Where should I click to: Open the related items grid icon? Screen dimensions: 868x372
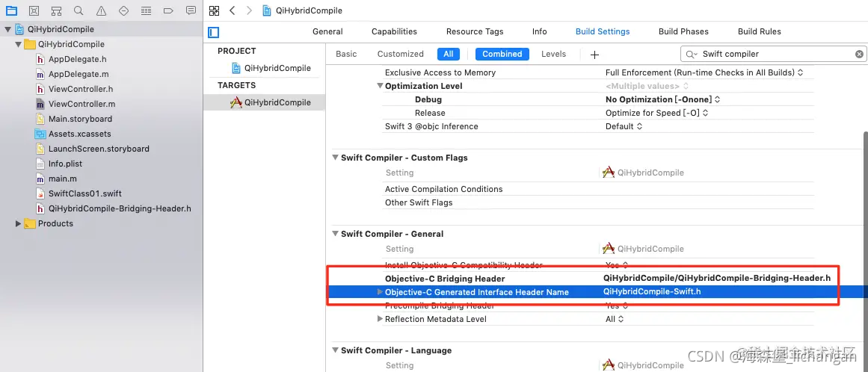215,10
